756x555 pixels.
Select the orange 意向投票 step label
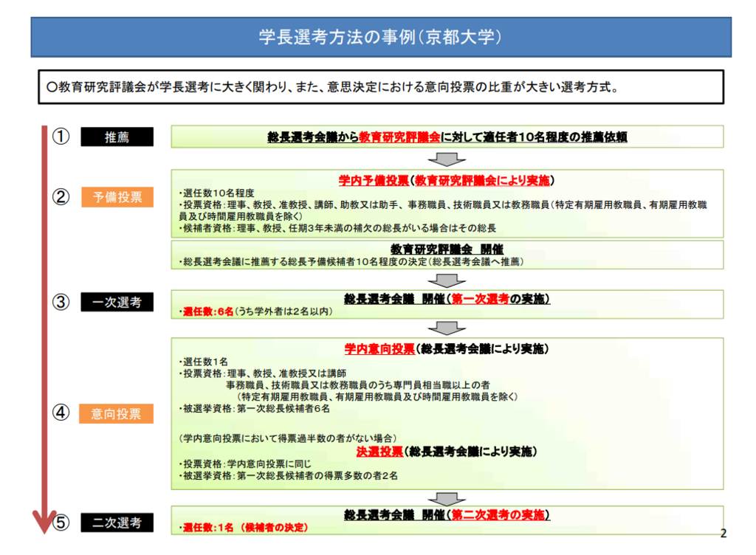(x=116, y=414)
